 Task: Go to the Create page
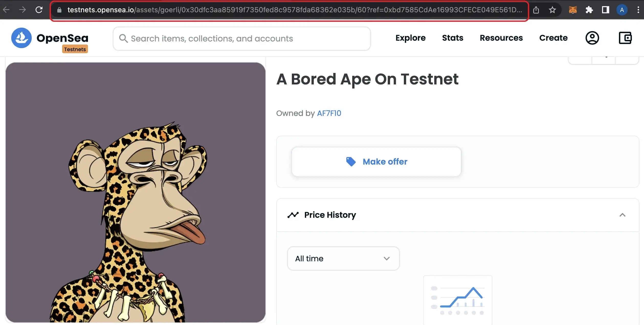(553, 38)
